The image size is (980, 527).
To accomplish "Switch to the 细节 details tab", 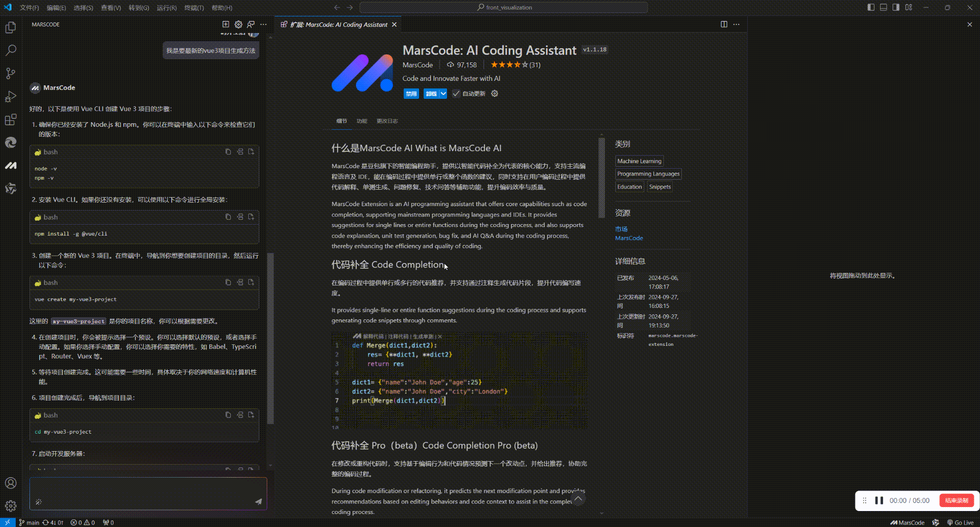I will (x=342, y=121).
